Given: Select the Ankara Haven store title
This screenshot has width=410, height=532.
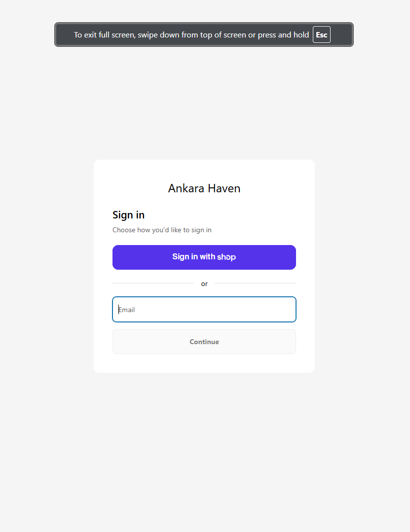Looking at the screenshot, I should [x=204, y=188].
